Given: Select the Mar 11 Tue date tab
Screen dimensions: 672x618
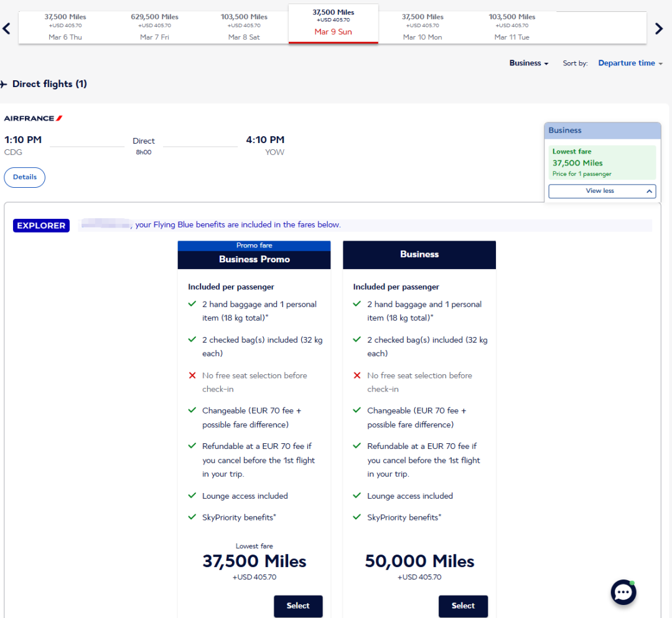Looking at the screenshot, I should click(511, 26).
